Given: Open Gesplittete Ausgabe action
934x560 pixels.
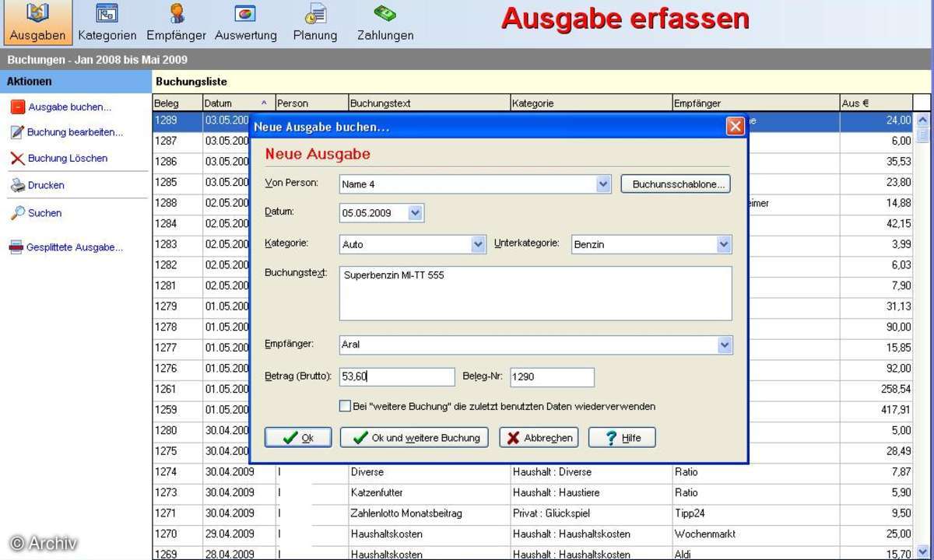Looking at the screenshot, I should (75, 247).
